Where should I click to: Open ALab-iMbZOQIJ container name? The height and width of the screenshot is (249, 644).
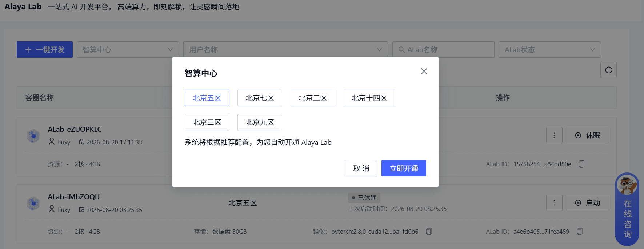[x=74, y=197]
